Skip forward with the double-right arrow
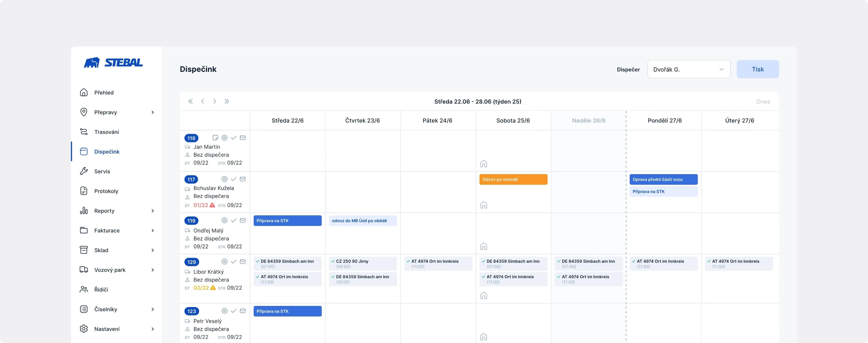Image resolution: width=868 pixels, height=343 pixels. tap(227, 102)
